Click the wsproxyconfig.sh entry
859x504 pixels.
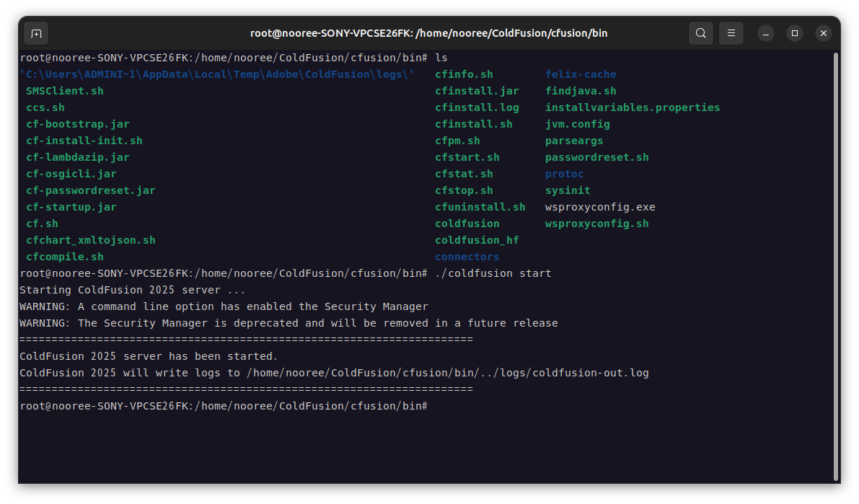point(597,224)
